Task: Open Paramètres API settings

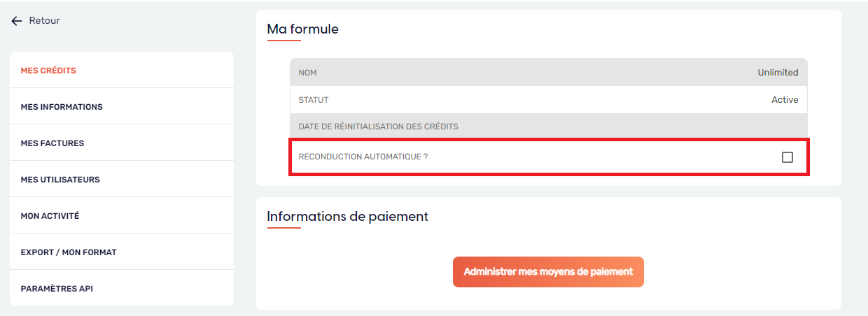Action: [57, 289]
